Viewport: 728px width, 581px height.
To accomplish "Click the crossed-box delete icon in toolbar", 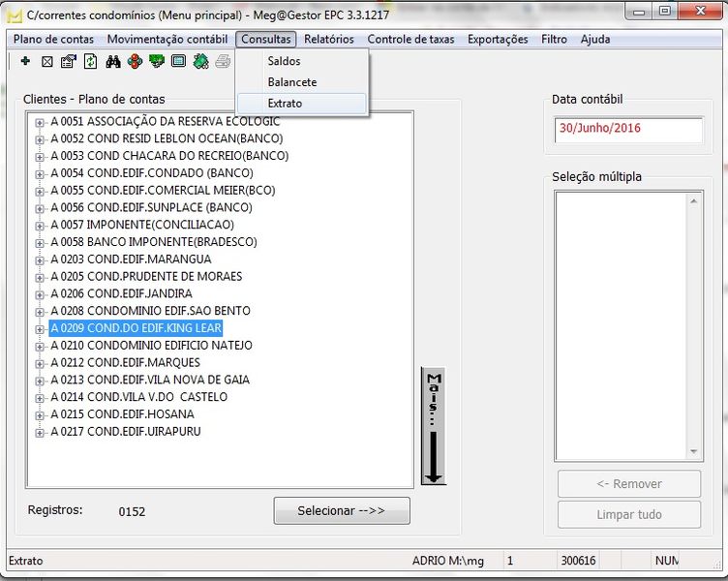I will click(x=46, y=62).
